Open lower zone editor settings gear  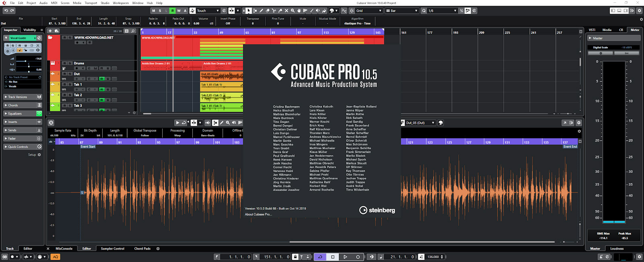pos(579,123)
